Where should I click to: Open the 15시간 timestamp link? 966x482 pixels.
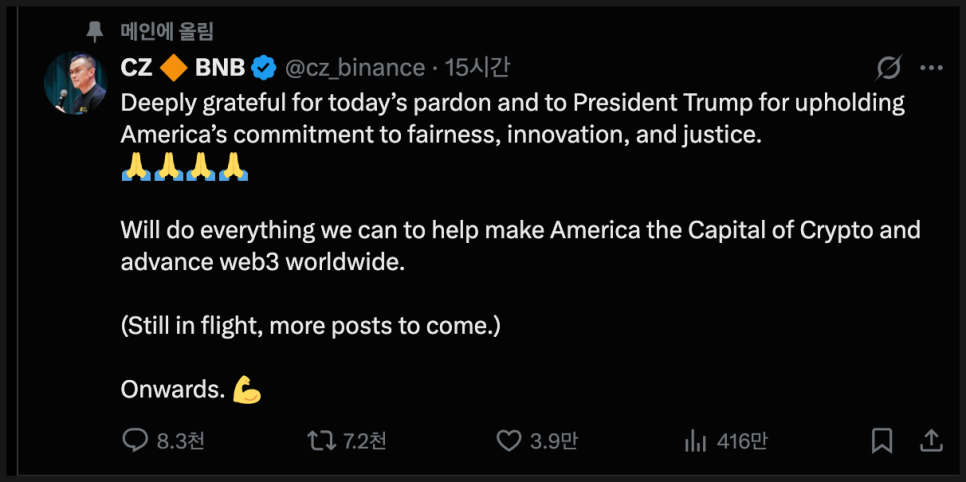477,68
